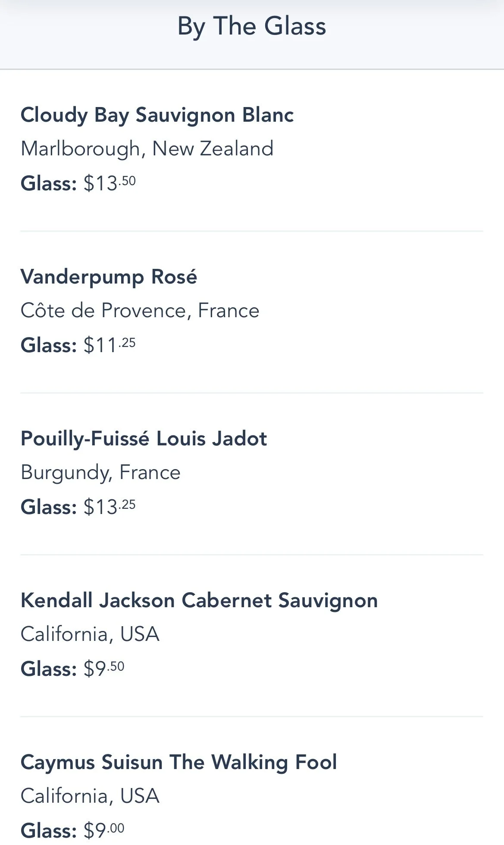The height and width of the screenshot is (845, 504).
Task: Select Cloudy Bay Sauvignon Blanc title
Action: click(x=157, y=115)
